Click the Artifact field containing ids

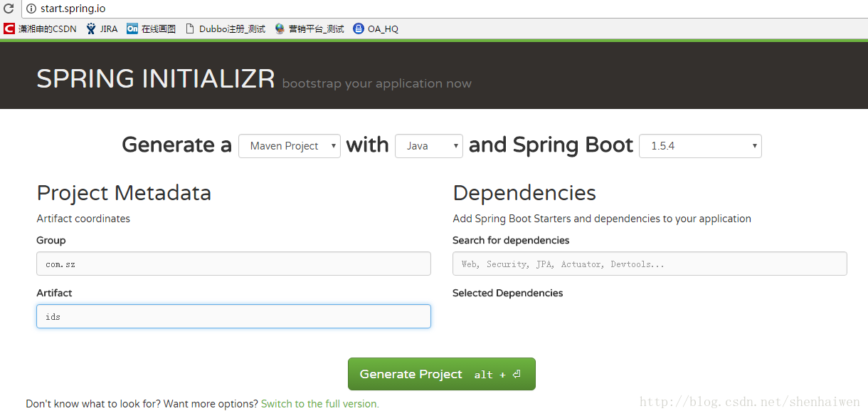pyautogui.click(x=233, y=316)
